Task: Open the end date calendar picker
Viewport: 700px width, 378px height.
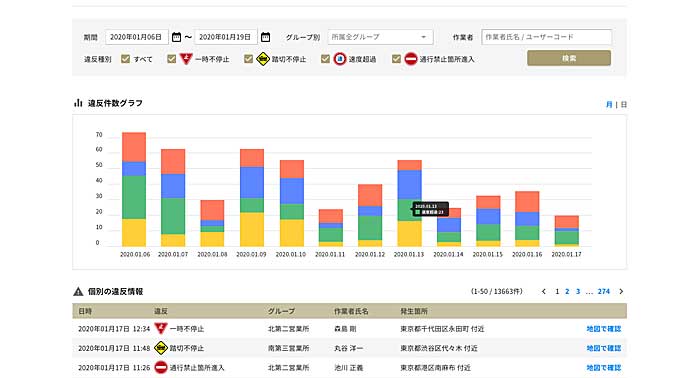Action: [265, 37]
